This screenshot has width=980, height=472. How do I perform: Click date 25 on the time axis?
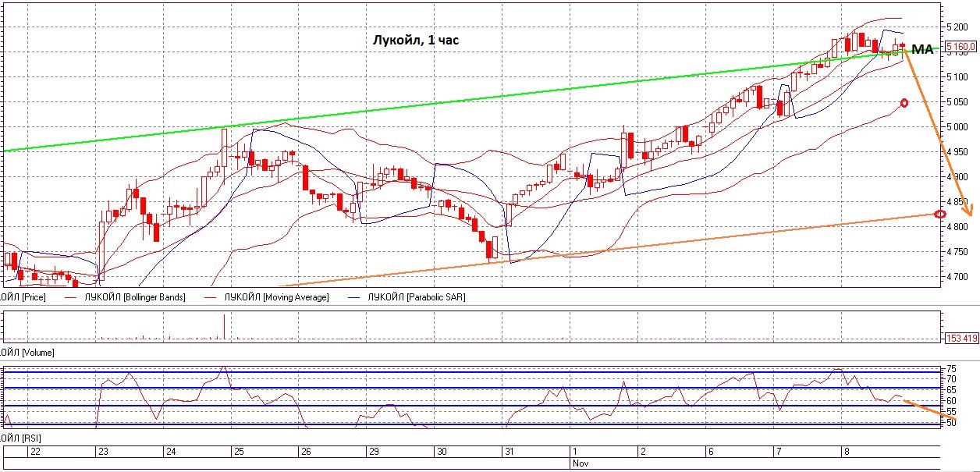239,452
